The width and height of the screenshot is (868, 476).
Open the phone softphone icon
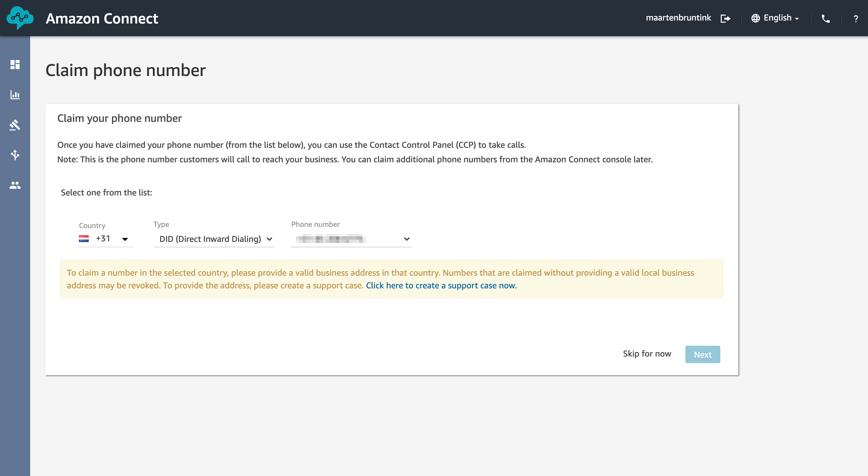click(x=826, y=19)
